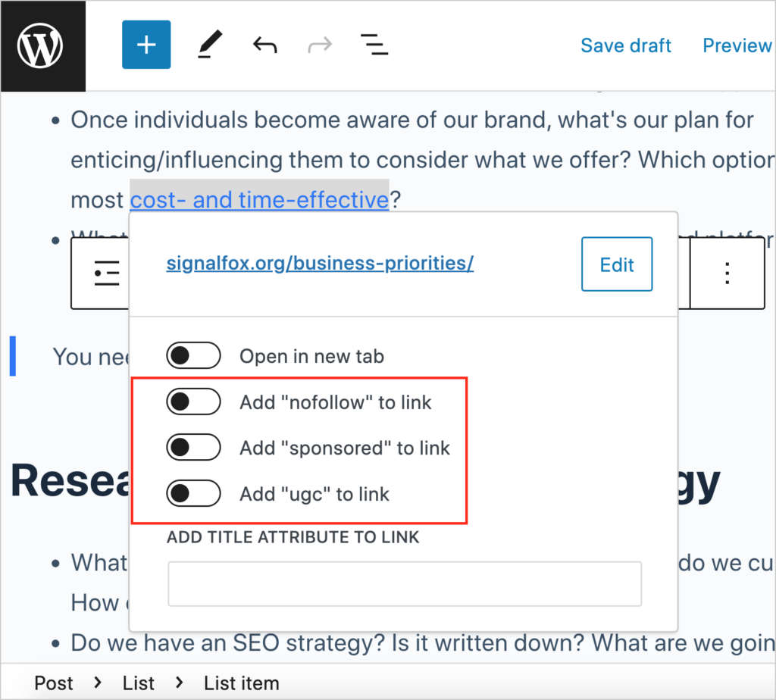776x700 pixels.
Task: Click the list block type icon
Action: click(x=107, y=273)
